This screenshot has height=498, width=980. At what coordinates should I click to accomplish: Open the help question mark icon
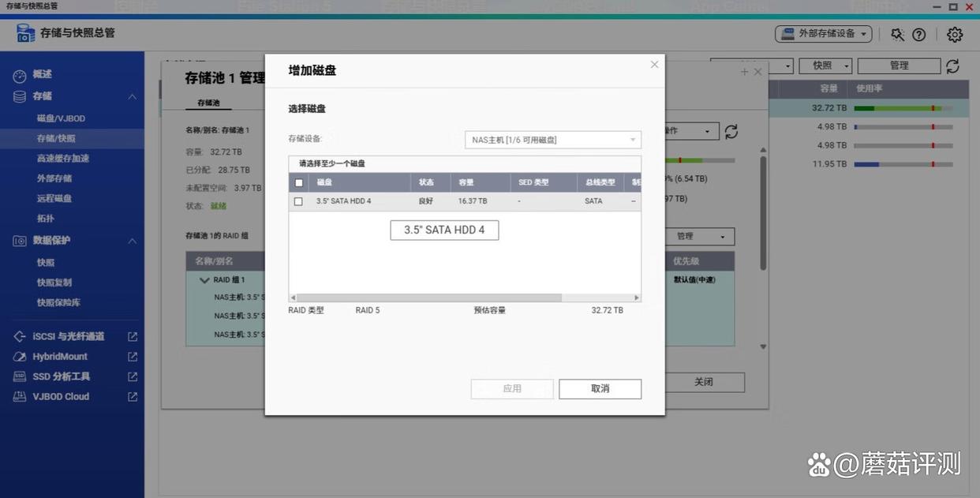coord(919,35)
